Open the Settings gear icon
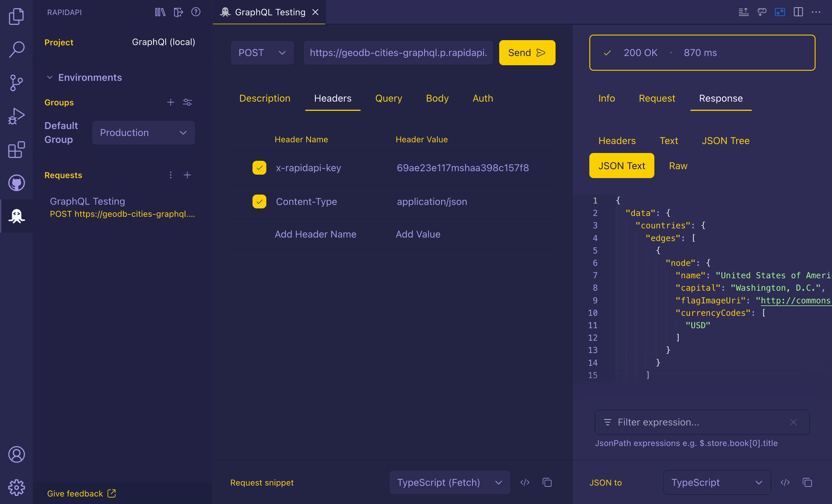This screenshot has width=832, height=504. pos(16,487)
